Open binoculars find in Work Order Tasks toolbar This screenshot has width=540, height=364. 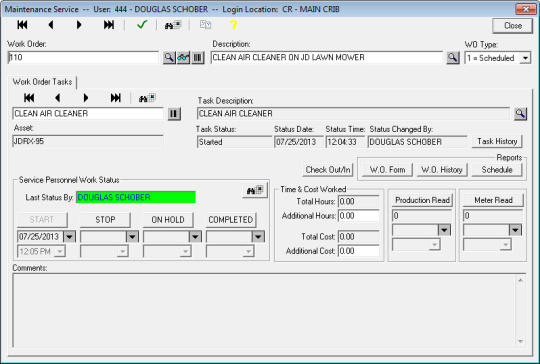(147, 98)
